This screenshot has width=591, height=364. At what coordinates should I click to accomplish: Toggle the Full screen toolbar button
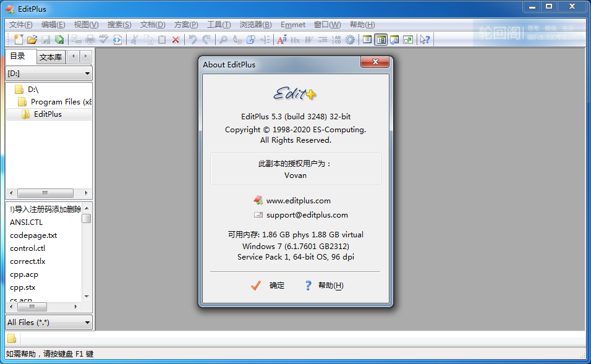(408, 40)
